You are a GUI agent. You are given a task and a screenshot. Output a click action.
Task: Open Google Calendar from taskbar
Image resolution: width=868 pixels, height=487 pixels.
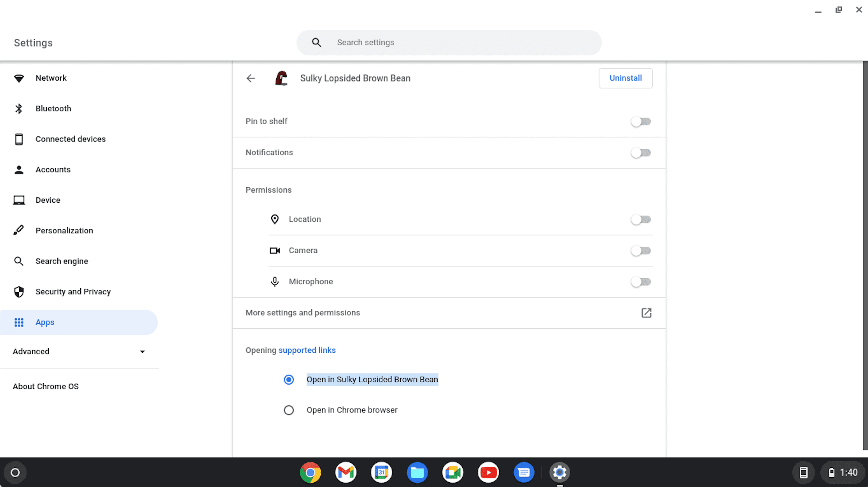[x=381, y=472]
